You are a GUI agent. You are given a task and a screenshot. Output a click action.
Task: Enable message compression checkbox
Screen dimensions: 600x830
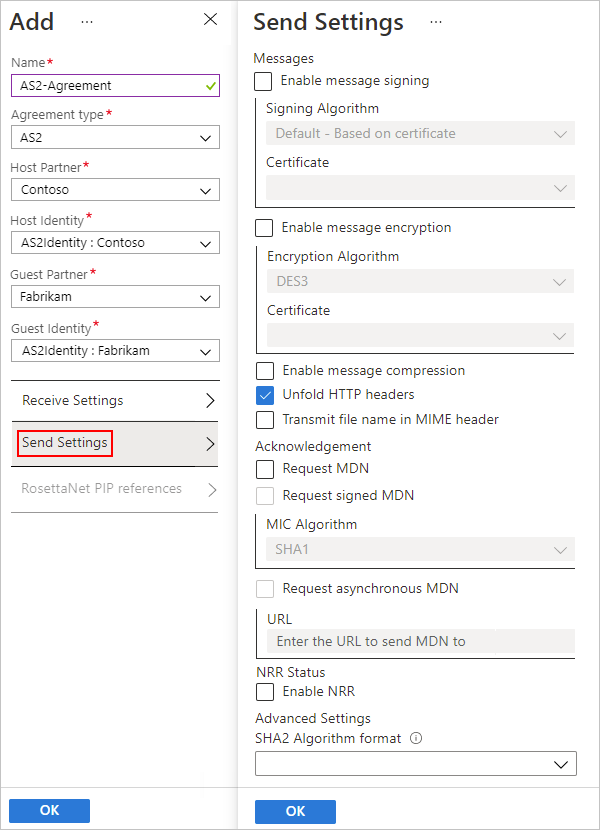click(265, 371)
